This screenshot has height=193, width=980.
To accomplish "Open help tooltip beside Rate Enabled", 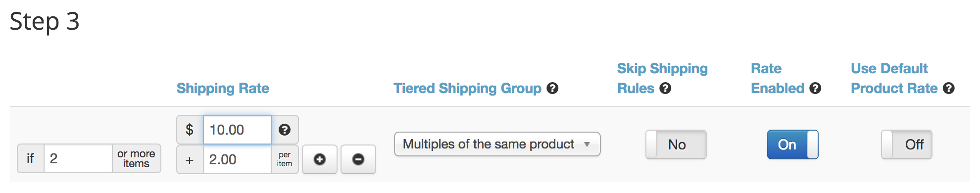I will click(x=815, y=89).
